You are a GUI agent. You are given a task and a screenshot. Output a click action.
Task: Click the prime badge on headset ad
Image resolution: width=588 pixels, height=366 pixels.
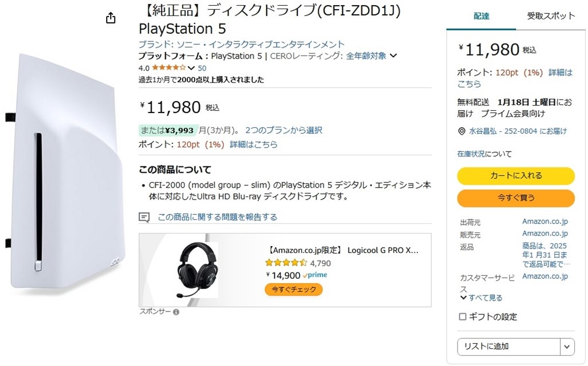click(x=315, y=275)
